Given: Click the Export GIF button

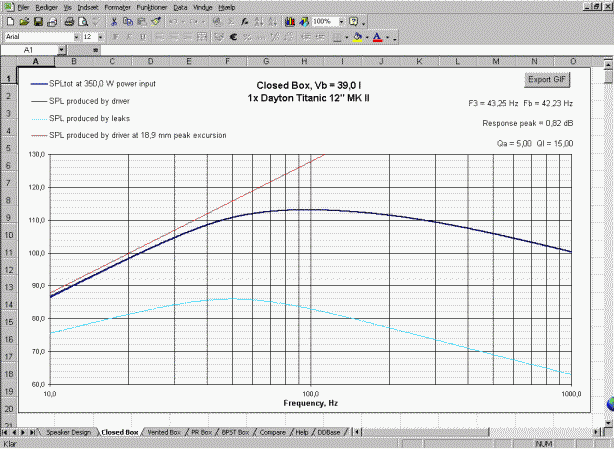Looking at the screenshot, I should click(x=547, y=79).
